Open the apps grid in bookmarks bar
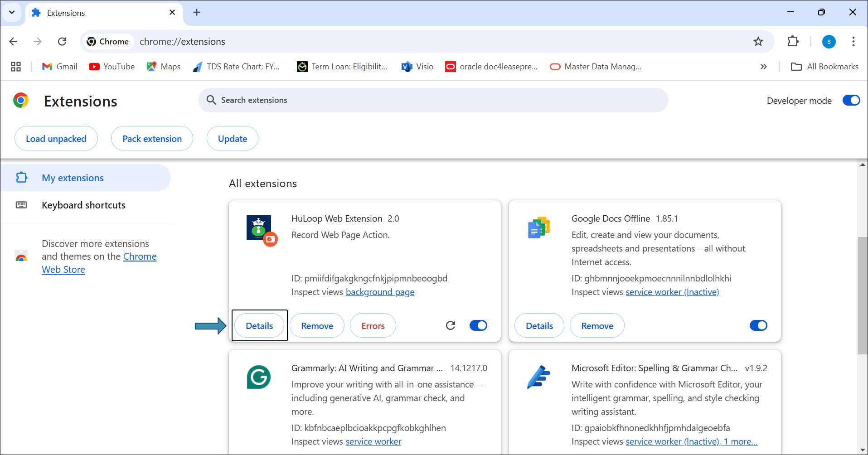868x455 pixels. [x=16, y=67]
